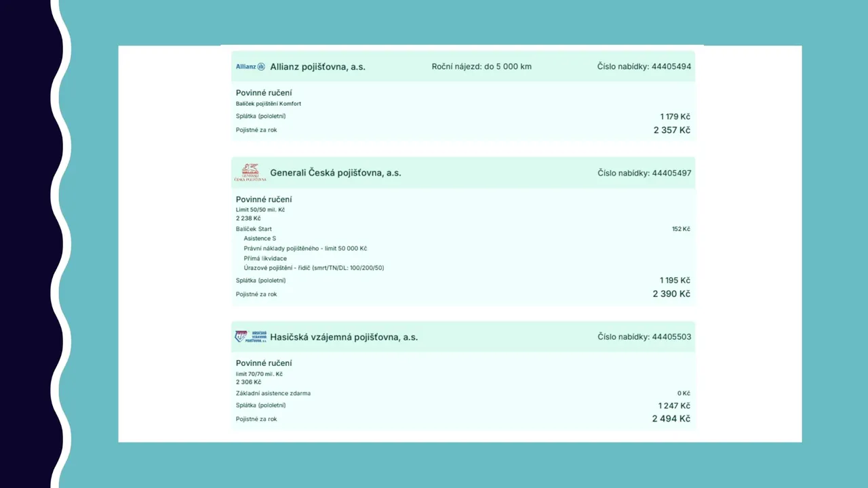
Task: Click "Základní asistence zdarma"
Action: tap(273, 393)
